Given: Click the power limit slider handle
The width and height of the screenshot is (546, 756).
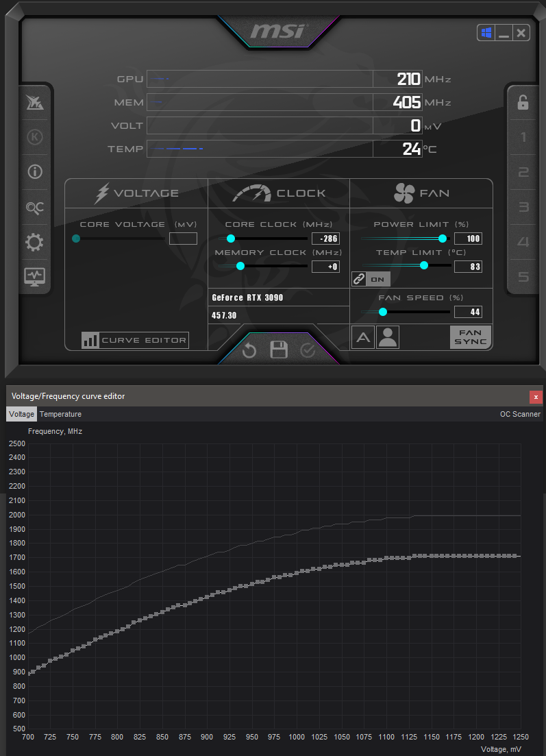Looking at the screenshot, I should (443, 239).
